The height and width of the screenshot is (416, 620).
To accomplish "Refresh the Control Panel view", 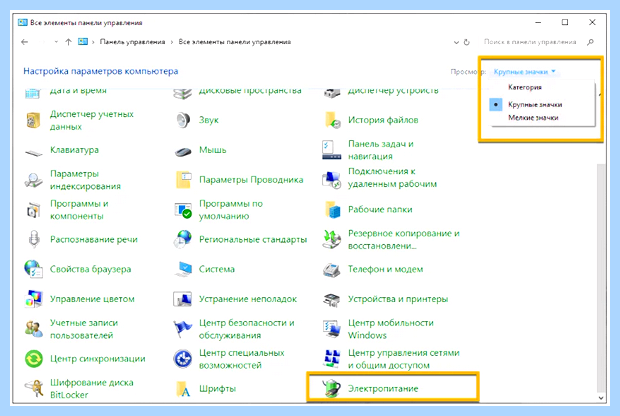I will pos(467,42).
